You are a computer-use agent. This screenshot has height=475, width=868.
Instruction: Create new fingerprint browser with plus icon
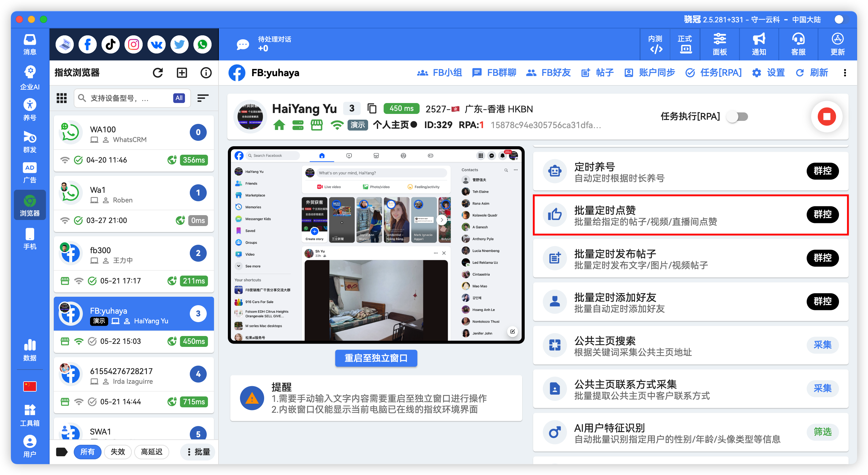click(182, 73)
